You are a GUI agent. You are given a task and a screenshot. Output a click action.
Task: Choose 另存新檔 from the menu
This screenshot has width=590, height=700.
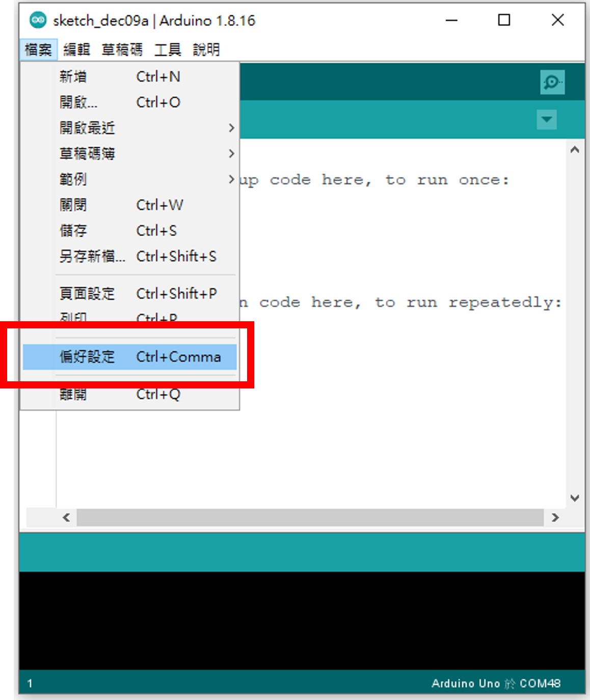tap(130, 256)
